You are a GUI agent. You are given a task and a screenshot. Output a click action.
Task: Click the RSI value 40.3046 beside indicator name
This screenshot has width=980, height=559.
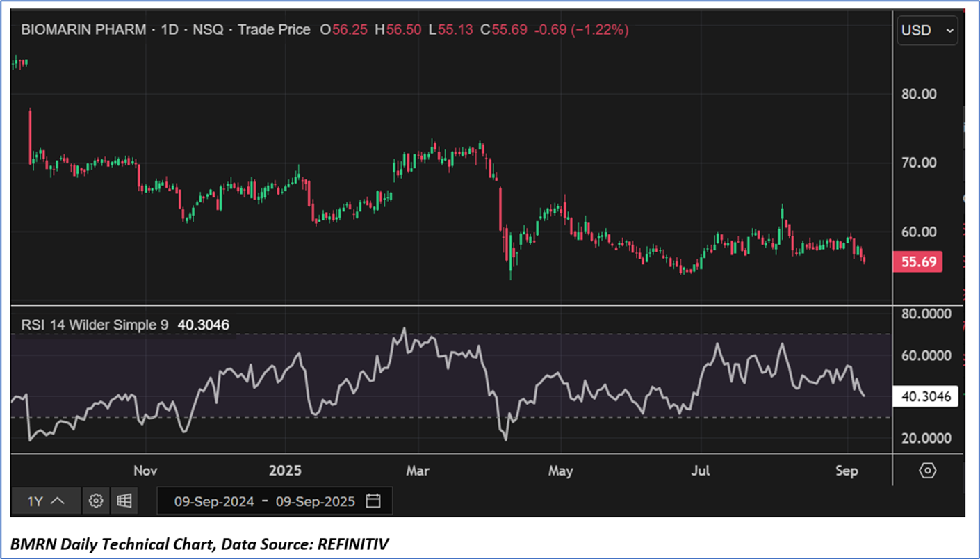click(x=203, y=325)
